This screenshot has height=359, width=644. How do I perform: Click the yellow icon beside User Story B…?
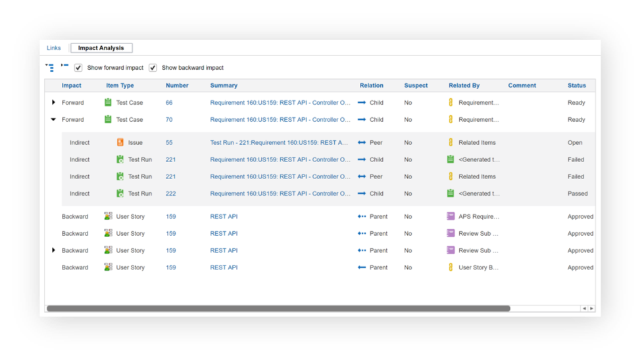click(x=451, y=267)
